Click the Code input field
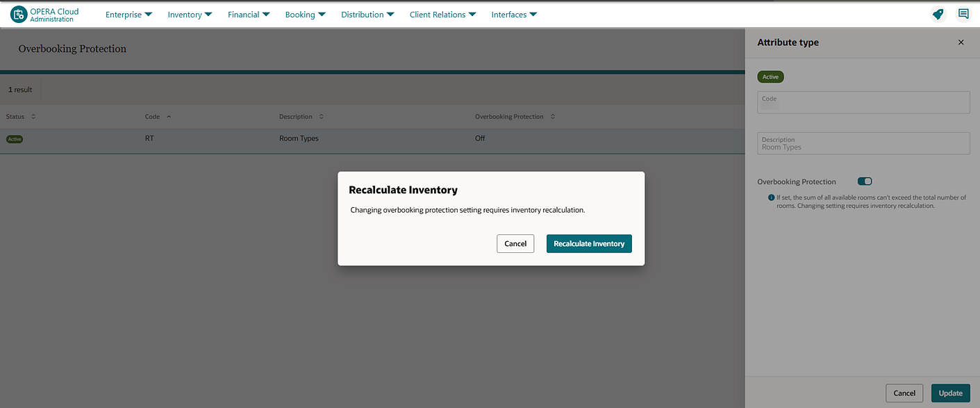 (x=863, y=102)
